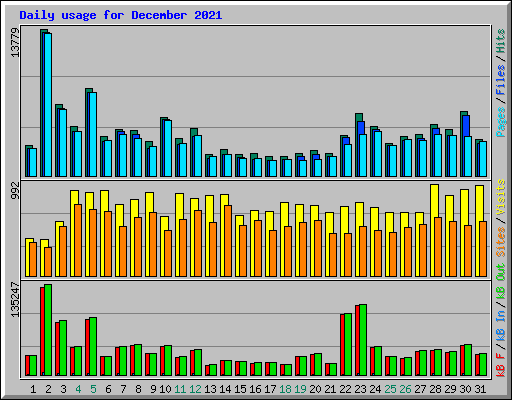The width and height of the screenshot is (512, 400).
Task: Click the cyan pages bar for day 5
Action: pos(93,135)
